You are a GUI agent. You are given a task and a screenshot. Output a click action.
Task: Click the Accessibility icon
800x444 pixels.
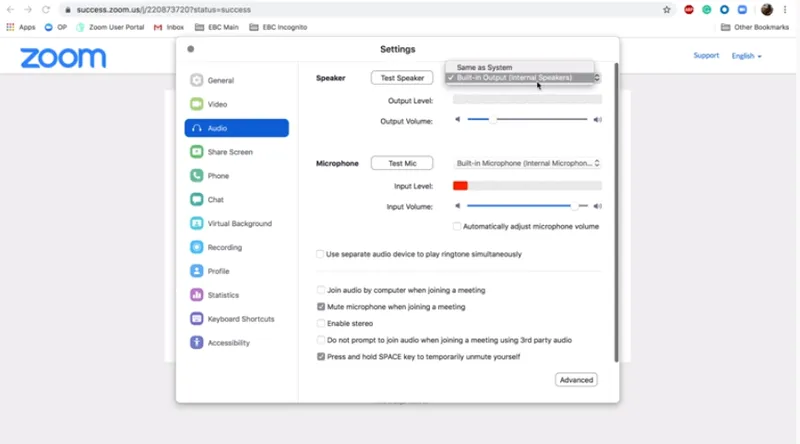click(196, 342)
